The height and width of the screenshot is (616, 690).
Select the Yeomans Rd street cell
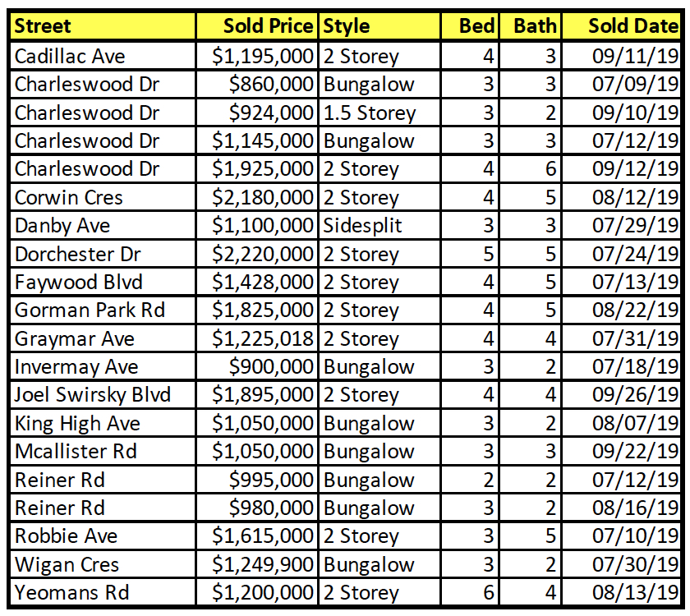point(103,592)
